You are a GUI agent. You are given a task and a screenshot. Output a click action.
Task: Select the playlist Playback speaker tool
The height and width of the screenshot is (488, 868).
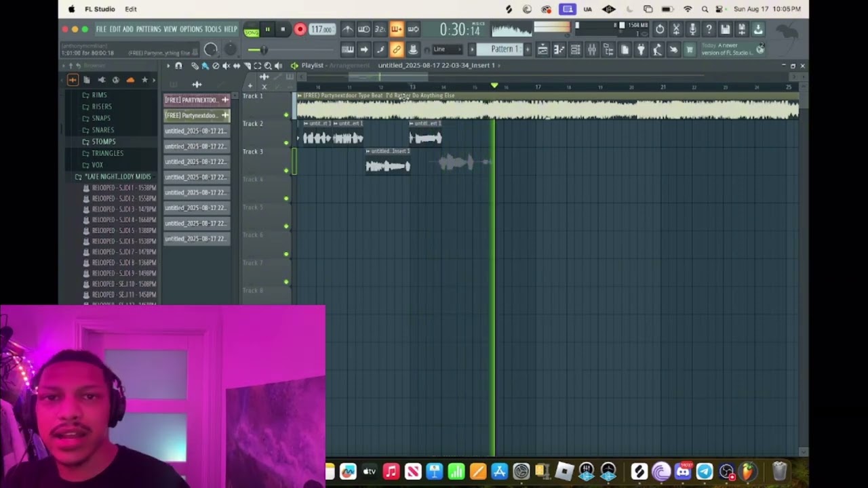click(x=278, y=66)
